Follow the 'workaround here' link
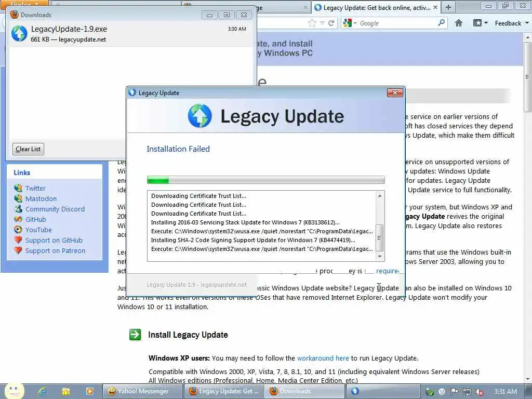 tap(323, 358)
